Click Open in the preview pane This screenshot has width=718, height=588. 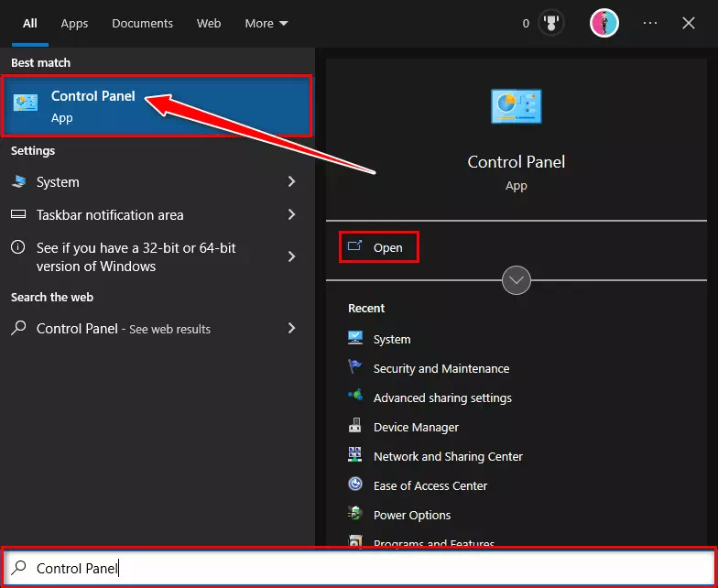tap(379, 247)
